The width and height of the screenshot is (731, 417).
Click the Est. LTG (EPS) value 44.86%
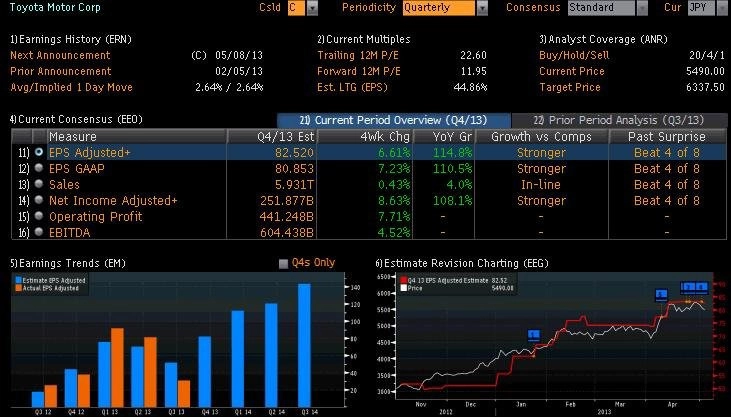470,87
